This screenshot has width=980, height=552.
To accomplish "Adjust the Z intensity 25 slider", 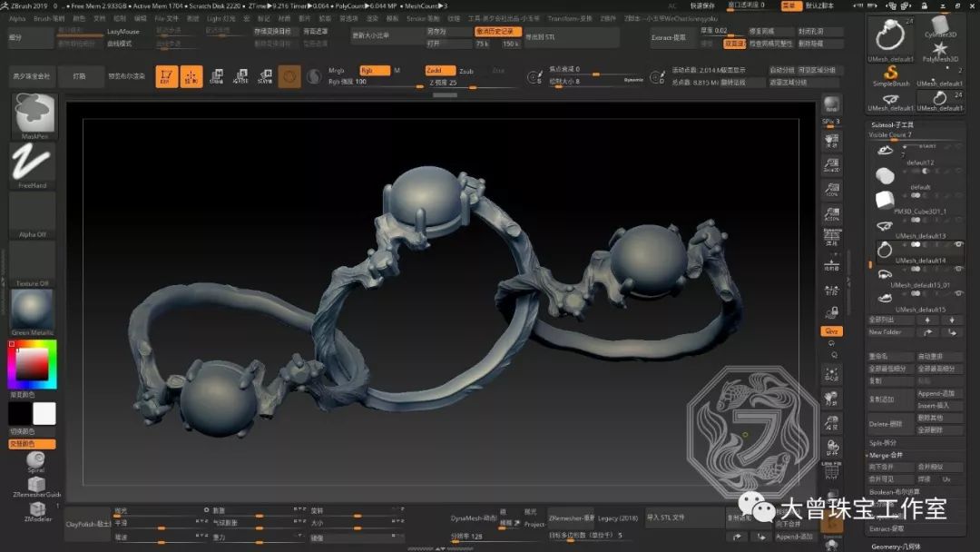I will (472, 84).
